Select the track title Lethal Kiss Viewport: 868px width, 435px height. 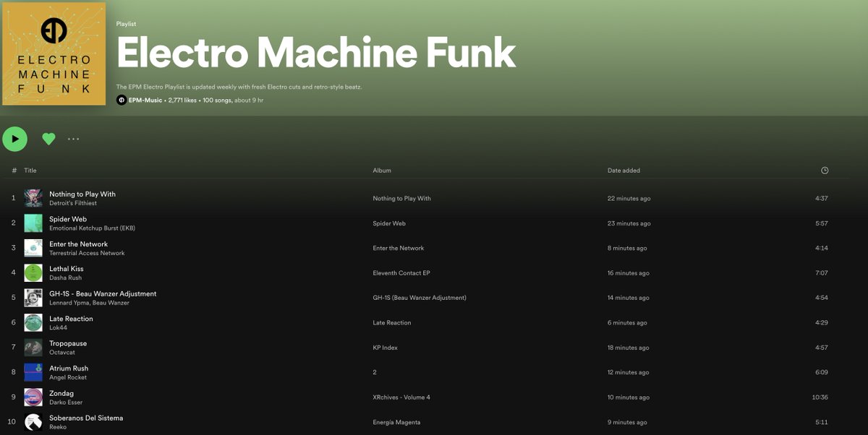pos(67,269)
